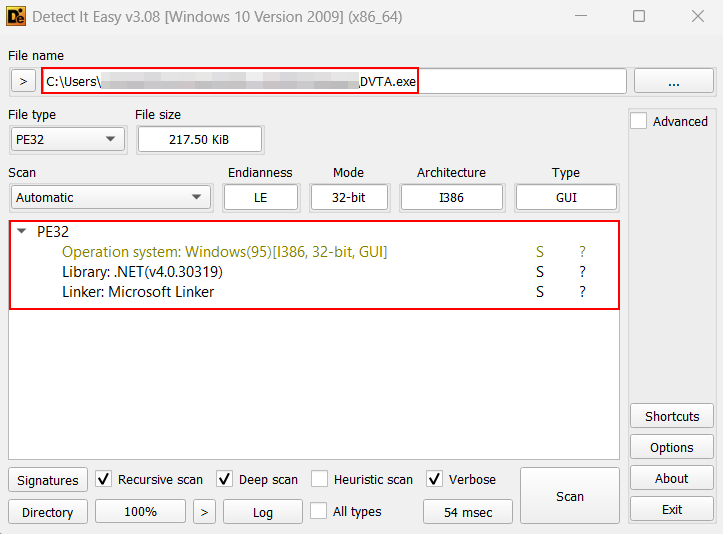This screenshot has height=534, width=723.
Task: Click the 'S' marker on the Linker row
Action: tap(540, 292)
